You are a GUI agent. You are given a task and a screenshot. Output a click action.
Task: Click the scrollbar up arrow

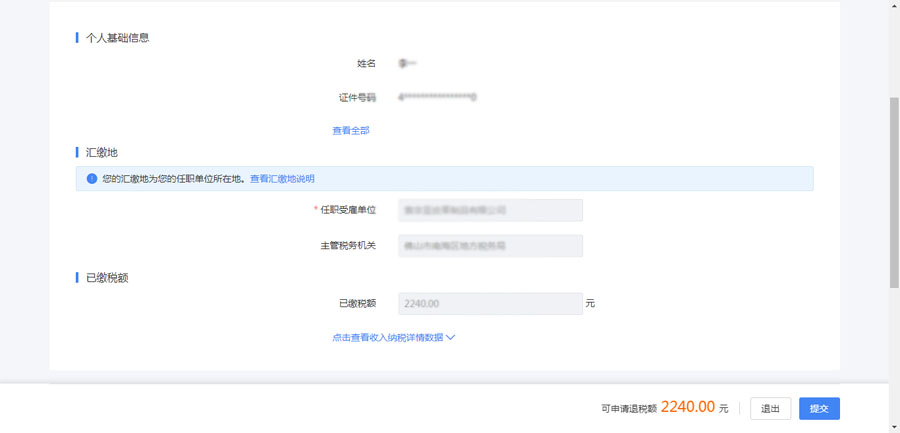(894, 6)
